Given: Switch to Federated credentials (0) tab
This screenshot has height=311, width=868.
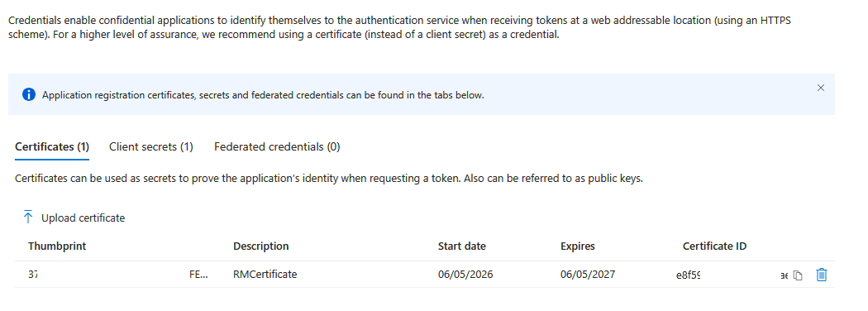Looking at the screenshot, I should [277, 147].
